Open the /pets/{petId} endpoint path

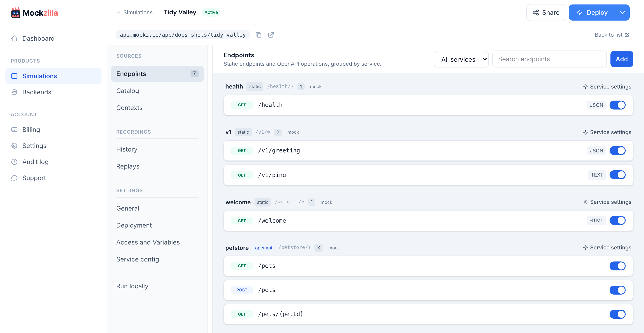(280, 314)
